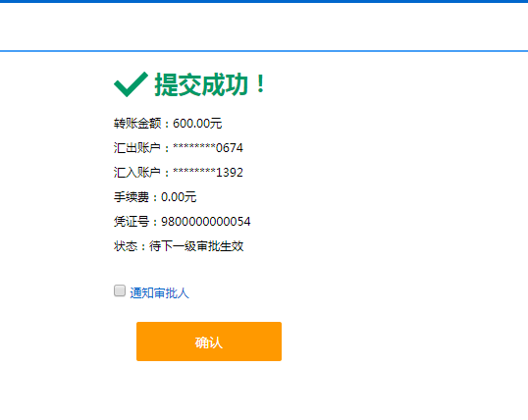Select voucher number 9800000000054
This screenshot has width=528, height=420.
coord(206,222)
